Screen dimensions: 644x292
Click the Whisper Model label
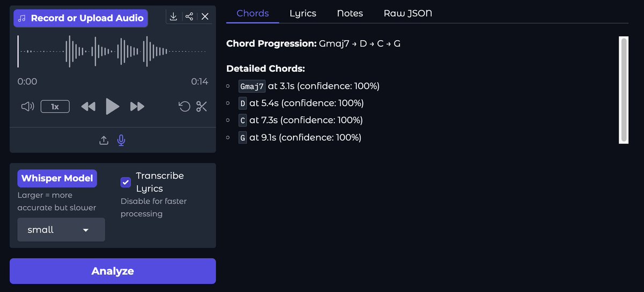(57, 178)
